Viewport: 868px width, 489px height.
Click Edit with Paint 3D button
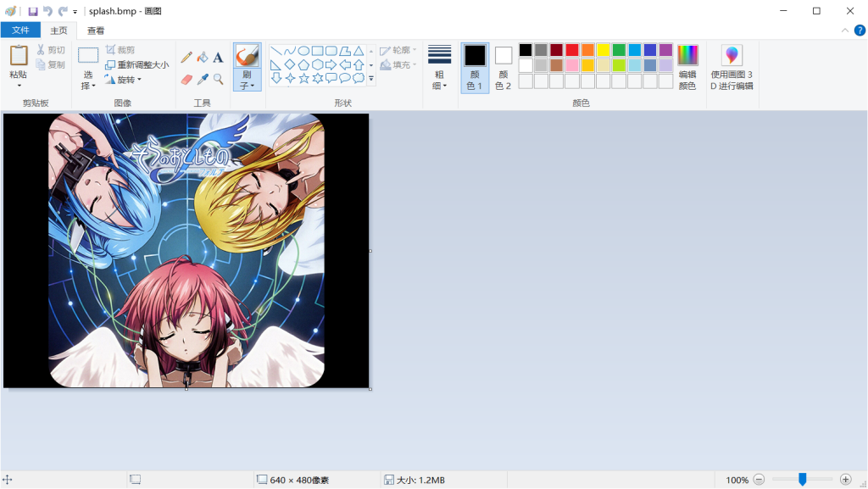pos(732,68)
